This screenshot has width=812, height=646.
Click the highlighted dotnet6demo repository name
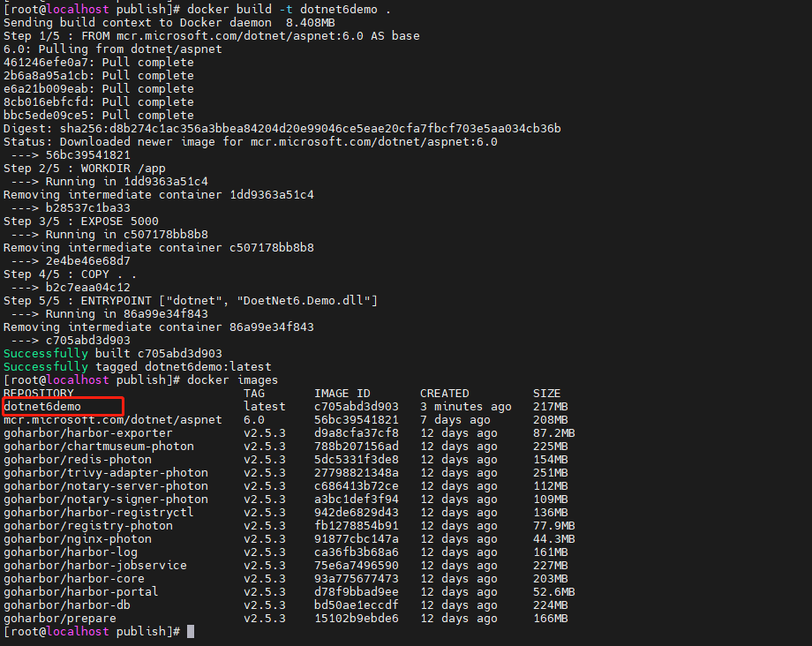[42, 406]
